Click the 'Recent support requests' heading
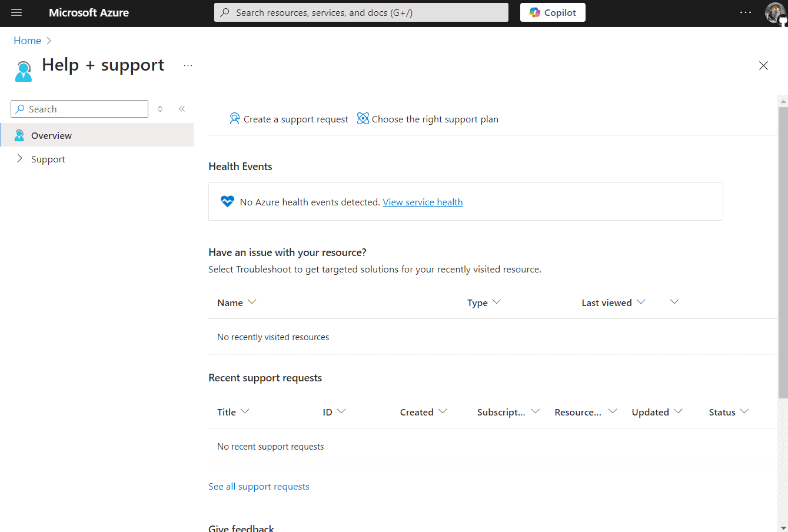Screen dimensions: 788x532 click(265, 378)
